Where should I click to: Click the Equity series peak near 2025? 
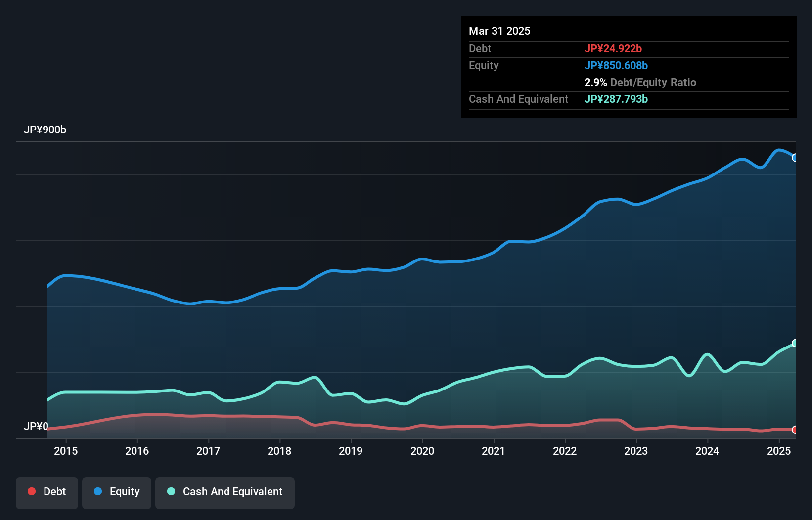pyautogui.click(x=780, y=148)
